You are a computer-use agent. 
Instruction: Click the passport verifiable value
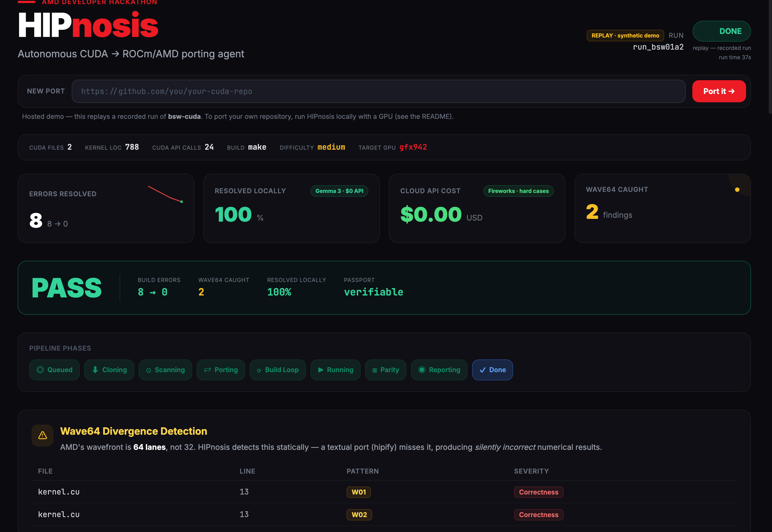373,292
